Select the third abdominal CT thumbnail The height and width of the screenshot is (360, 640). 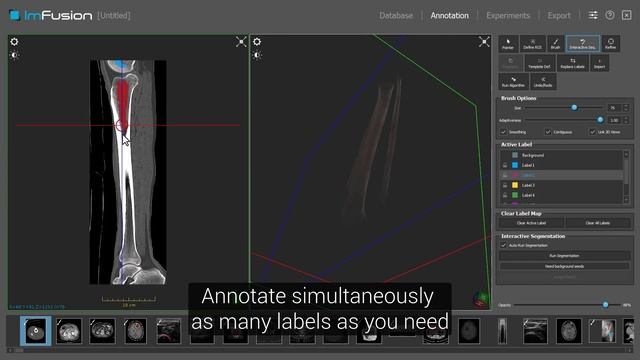pos(102,331)
